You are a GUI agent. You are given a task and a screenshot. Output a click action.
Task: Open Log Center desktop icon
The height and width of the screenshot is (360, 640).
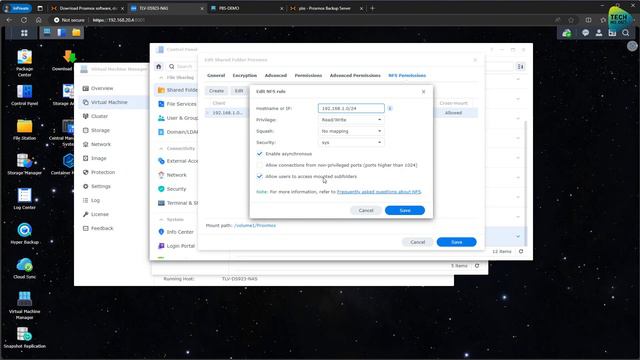(24, 199)
